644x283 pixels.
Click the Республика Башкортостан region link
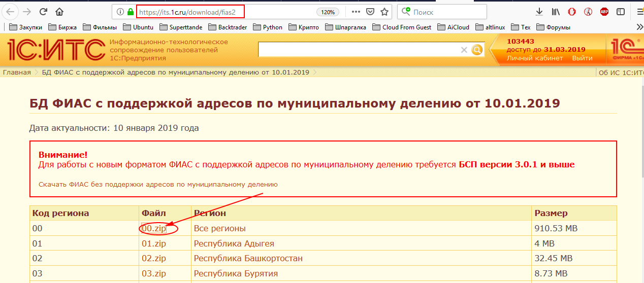click(x=248, y=258)
